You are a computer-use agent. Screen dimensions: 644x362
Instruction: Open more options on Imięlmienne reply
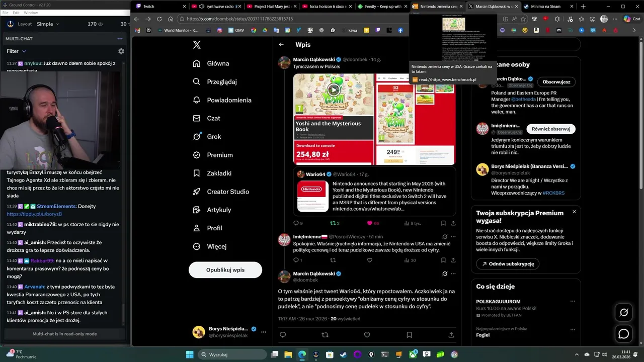[453, 236]
